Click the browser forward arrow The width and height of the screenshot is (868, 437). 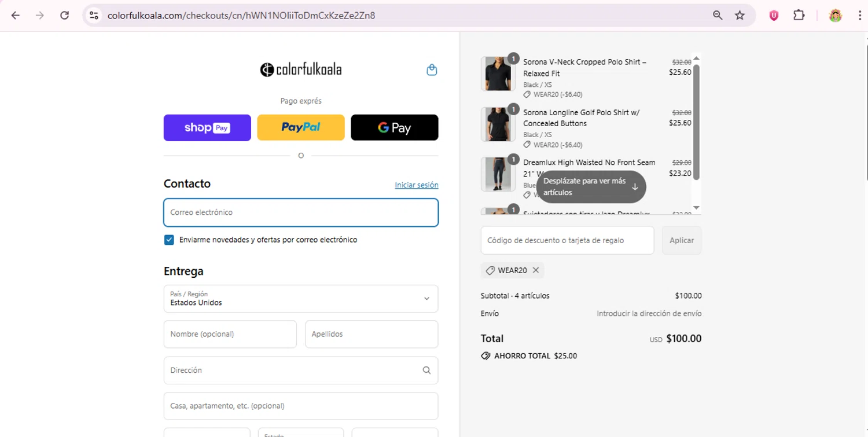point(40,16)
